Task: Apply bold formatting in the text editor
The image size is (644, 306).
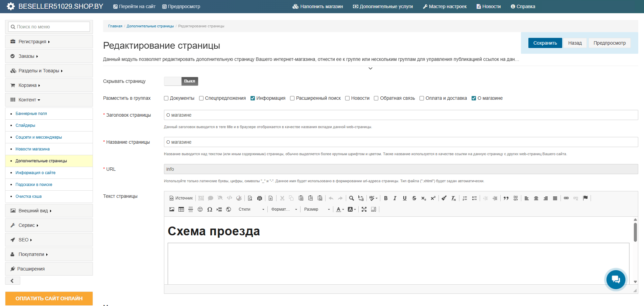Action: tap(386, 198)
